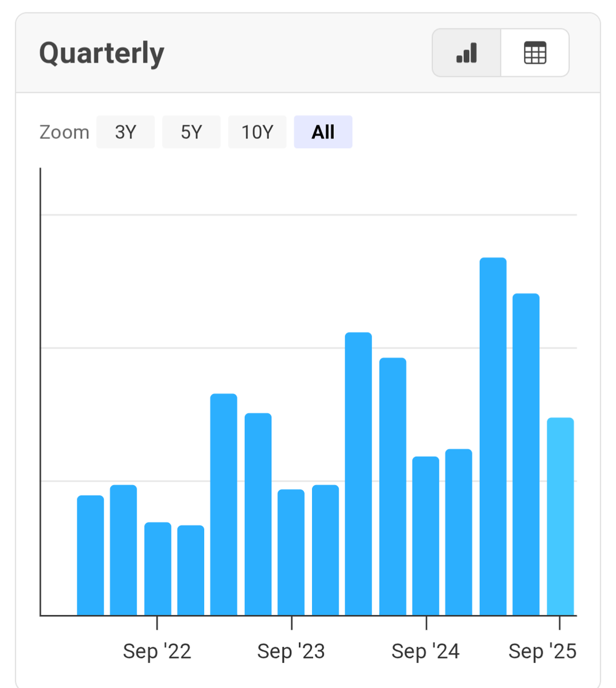Set zoom range to 3Y
This screenshot has height=688, width=616.
click(126, 132)
